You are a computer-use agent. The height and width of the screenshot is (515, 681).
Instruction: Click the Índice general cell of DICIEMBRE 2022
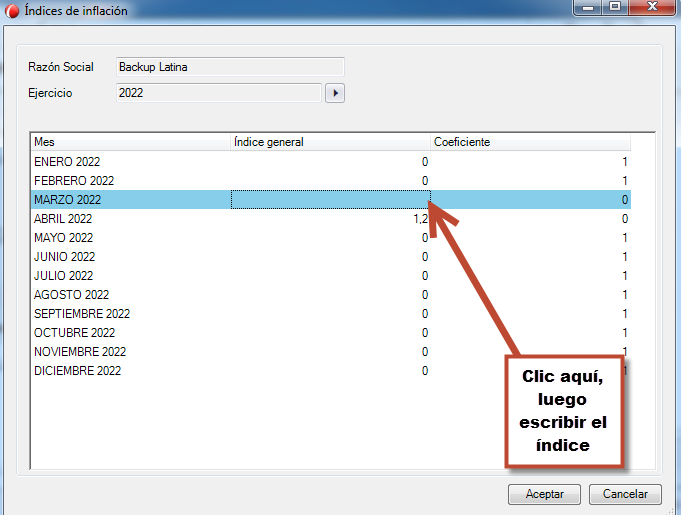coord(330,370)
